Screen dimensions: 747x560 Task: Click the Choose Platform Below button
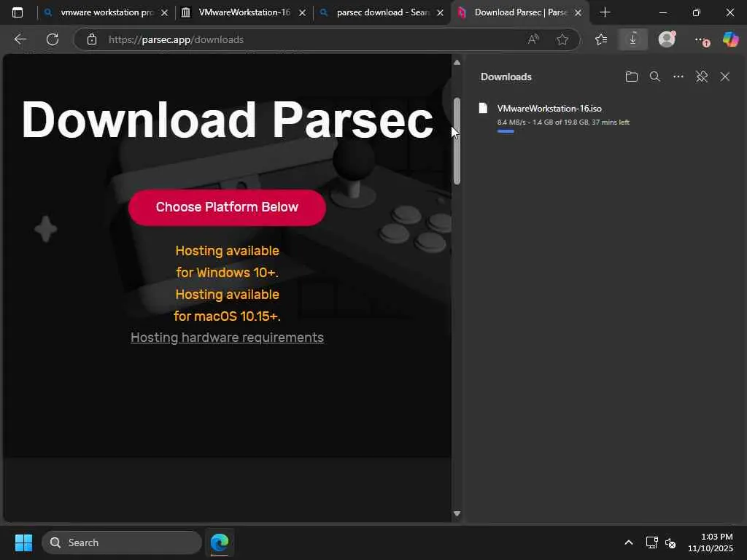(x=227, y=207)
